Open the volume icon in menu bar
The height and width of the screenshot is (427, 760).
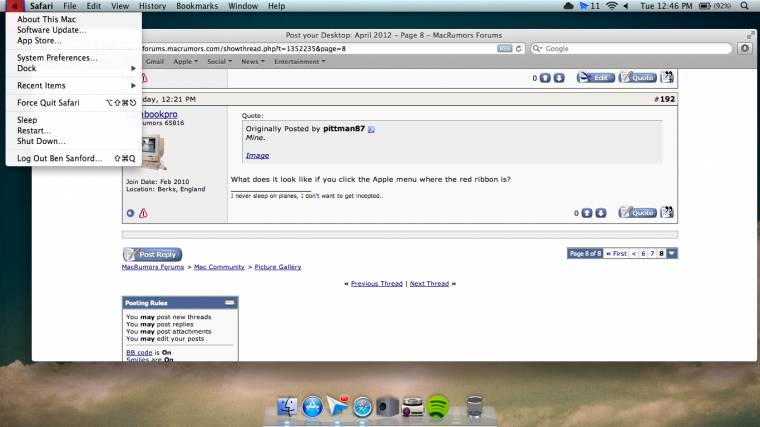click(626, 6)
